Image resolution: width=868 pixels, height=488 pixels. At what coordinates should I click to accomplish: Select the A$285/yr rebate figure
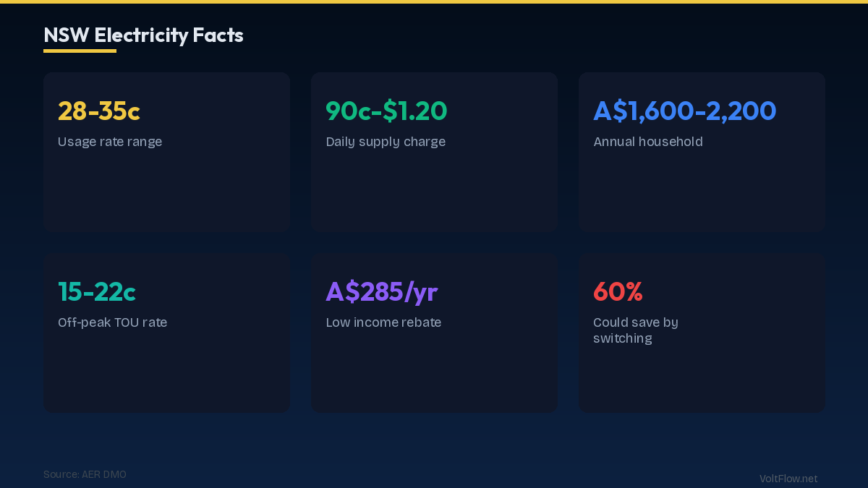coord(381,292)
